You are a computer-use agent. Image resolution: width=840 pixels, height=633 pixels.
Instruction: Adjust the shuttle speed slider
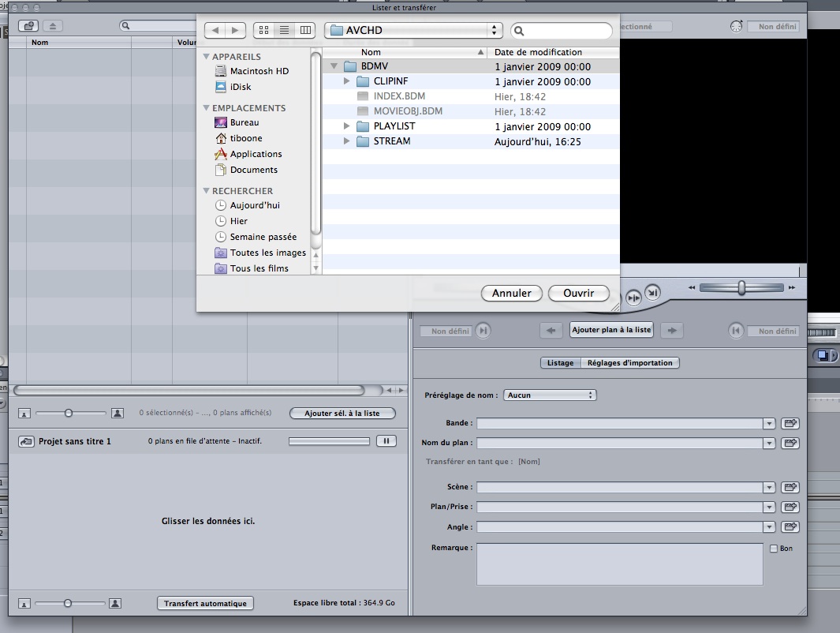pyautogui.click(x=741, y=288)
